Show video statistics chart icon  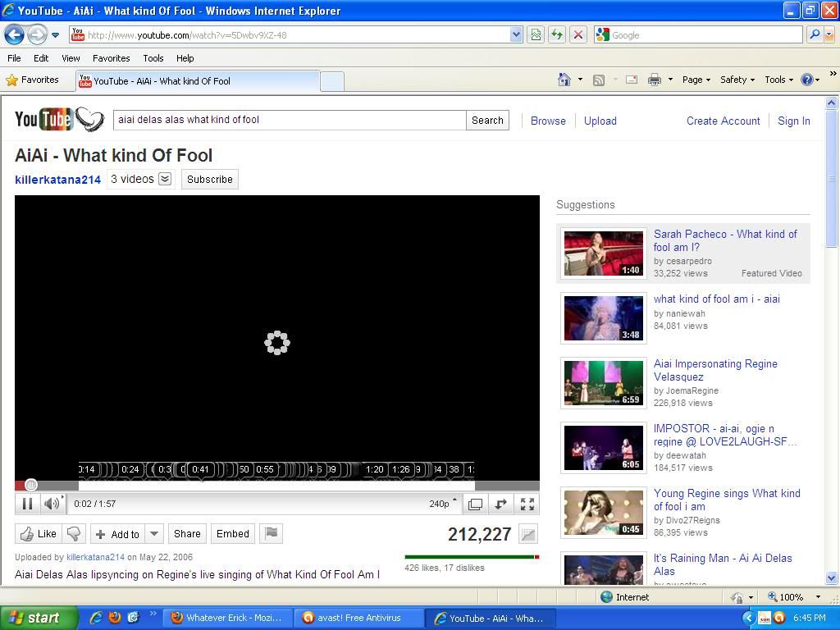528,534
